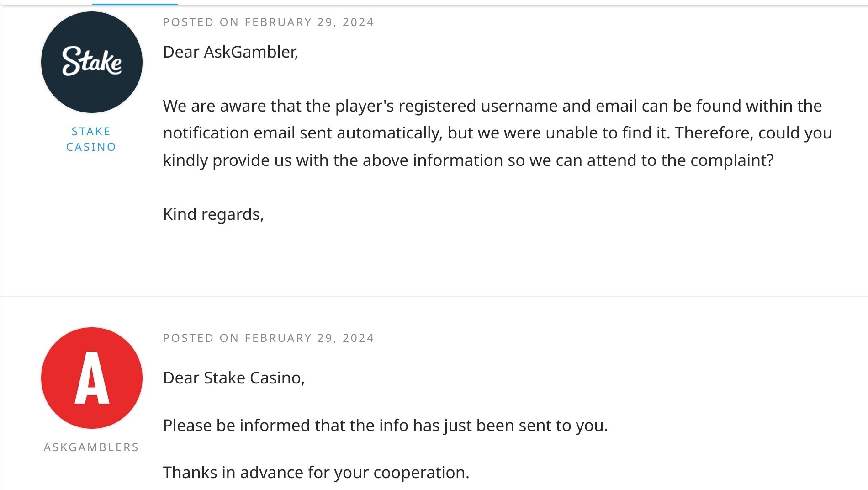Select the ASKGAMBLERS author label

(x=91, y=447)
